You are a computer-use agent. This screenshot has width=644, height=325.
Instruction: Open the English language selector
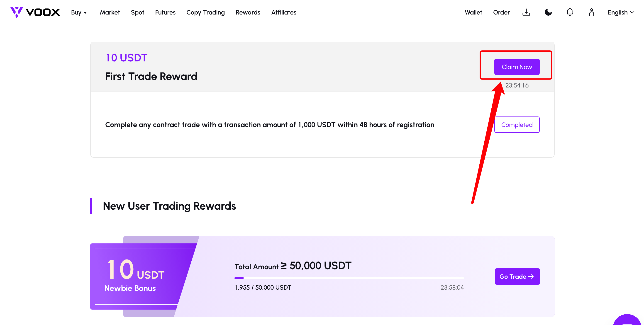tap(621, 12)
